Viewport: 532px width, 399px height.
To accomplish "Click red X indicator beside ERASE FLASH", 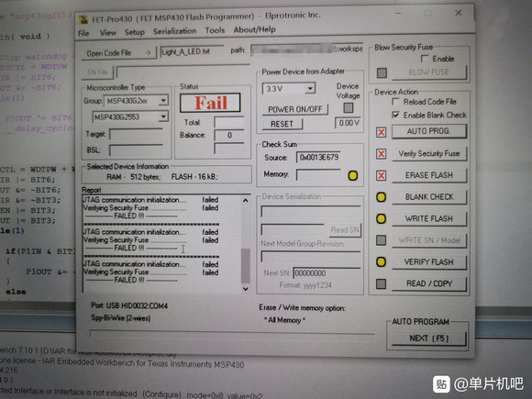I will [381, 175].
